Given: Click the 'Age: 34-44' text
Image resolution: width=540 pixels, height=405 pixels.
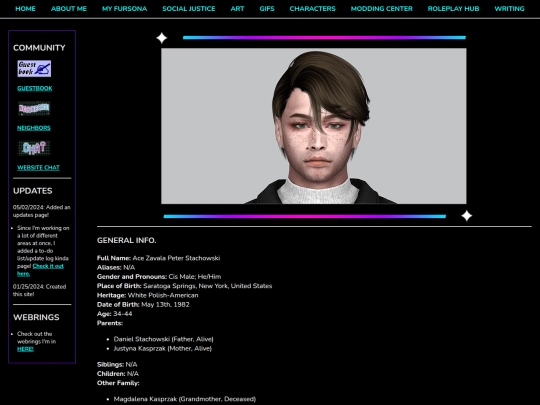Looking at the screenshot, I should coord(115,314).
